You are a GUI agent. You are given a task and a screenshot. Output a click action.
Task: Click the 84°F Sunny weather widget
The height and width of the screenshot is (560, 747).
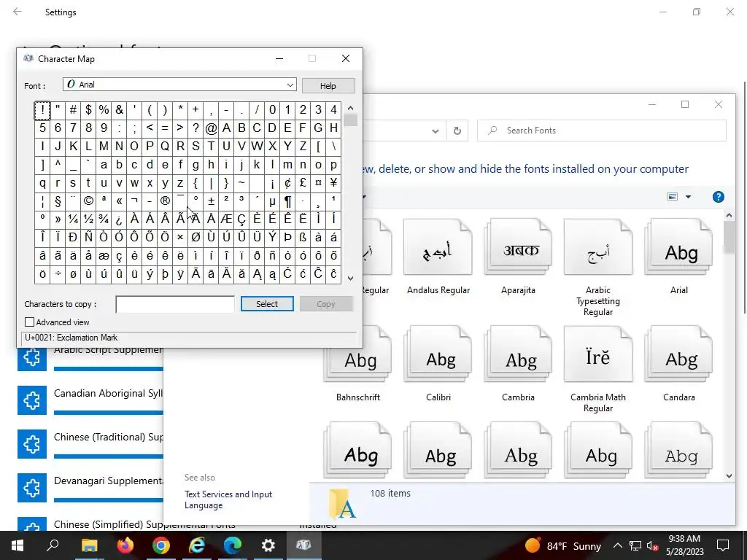click(562, 545)
